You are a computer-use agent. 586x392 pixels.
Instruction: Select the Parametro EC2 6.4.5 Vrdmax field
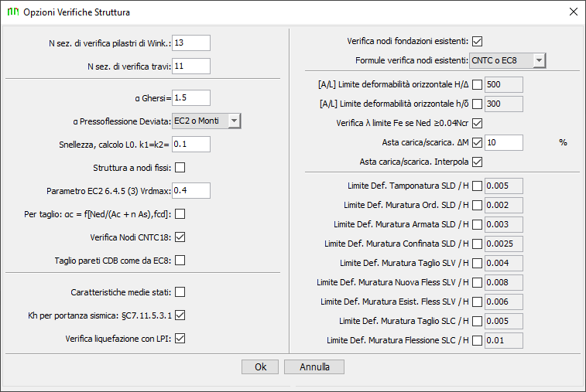point(191,190)
